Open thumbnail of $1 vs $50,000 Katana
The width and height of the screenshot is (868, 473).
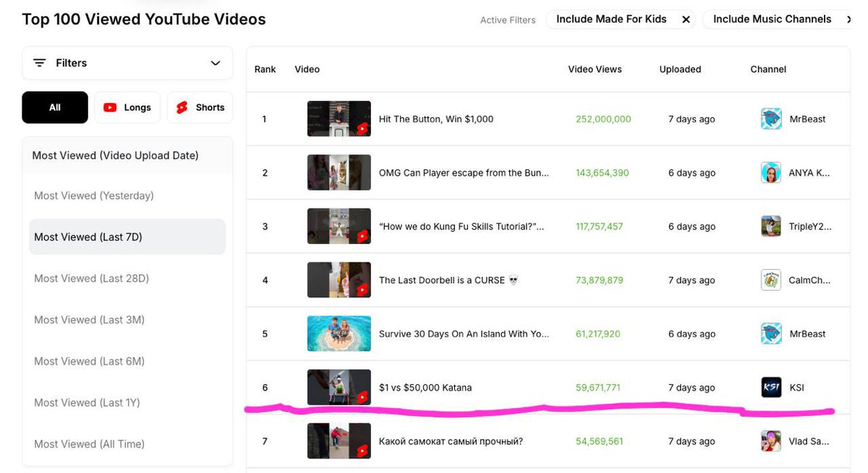click(x=339, y=388)
